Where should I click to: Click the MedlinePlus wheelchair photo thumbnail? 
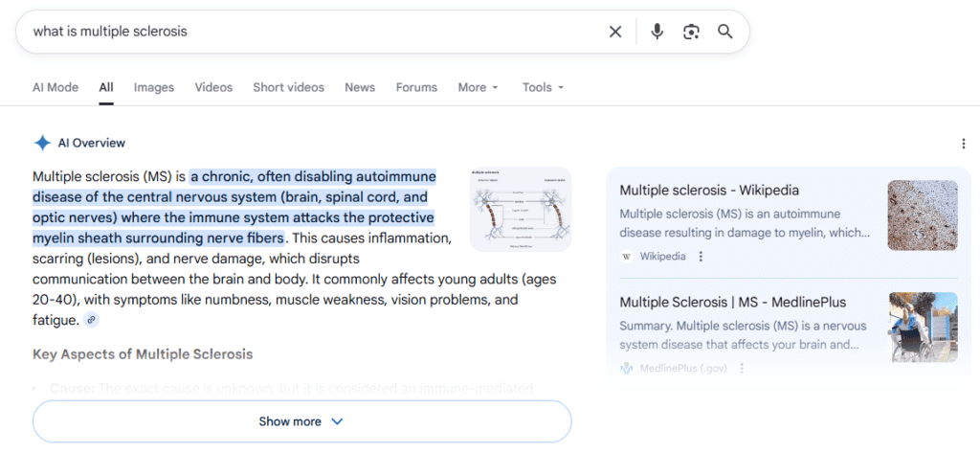tap(923, 328)
